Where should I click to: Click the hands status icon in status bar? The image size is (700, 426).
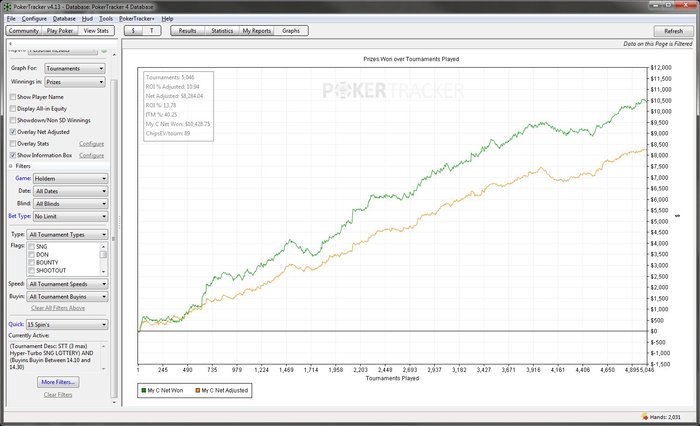(x=645, y=417)
